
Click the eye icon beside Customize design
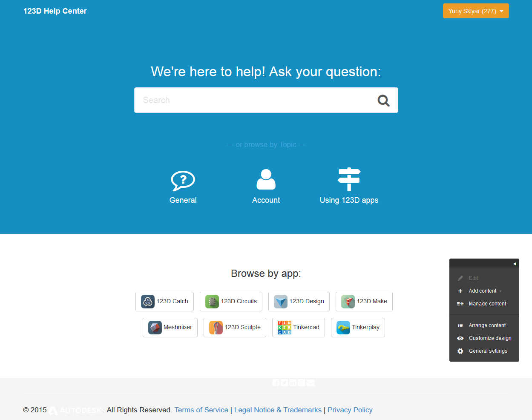pyautogui.click(x=460, y=338)
